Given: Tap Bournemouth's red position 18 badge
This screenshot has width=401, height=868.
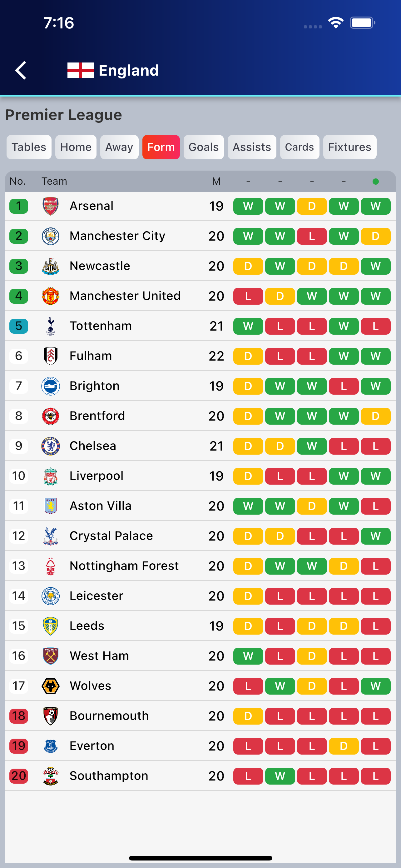Looking at the screenshot, I should 19,716.
